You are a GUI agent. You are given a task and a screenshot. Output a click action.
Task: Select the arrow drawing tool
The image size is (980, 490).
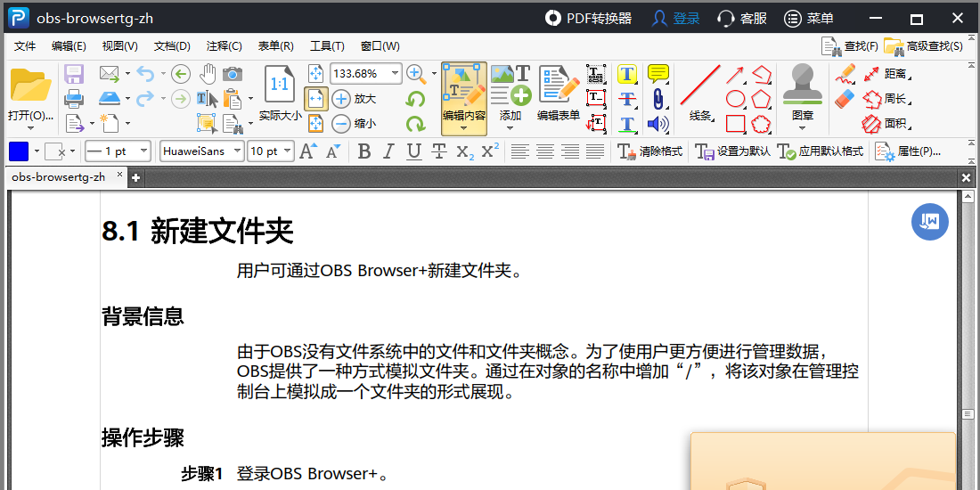tap(735, 75)
